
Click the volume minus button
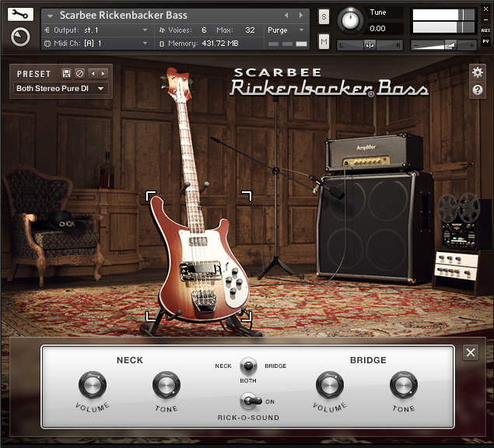415,46
